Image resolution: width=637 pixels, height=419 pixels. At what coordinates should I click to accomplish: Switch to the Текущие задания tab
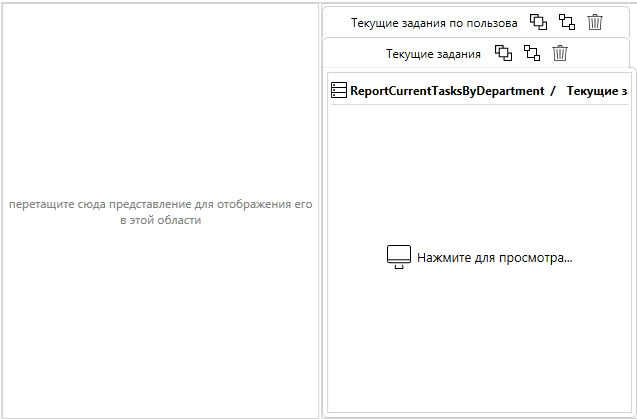[x=432, y=53]
